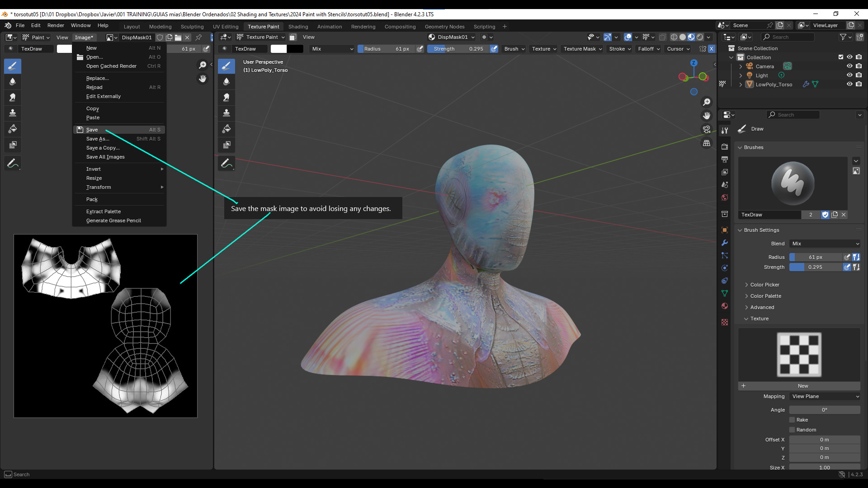Choose Generate Grease Pencil menu entry
The height and width of the screenshot is (488, 868).
coord(119,221)
